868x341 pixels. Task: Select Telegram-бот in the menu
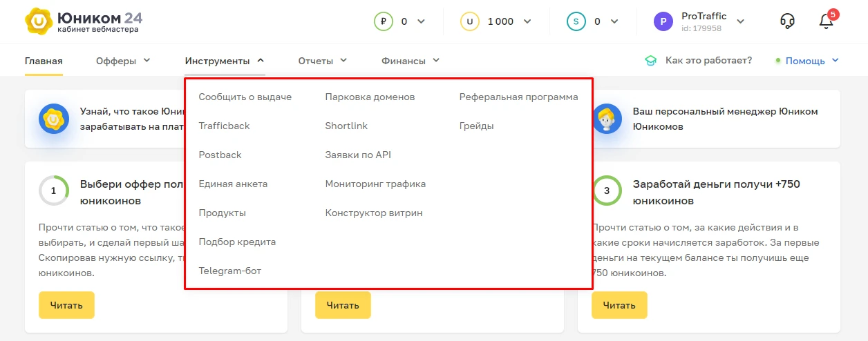[x=230, y=271]
